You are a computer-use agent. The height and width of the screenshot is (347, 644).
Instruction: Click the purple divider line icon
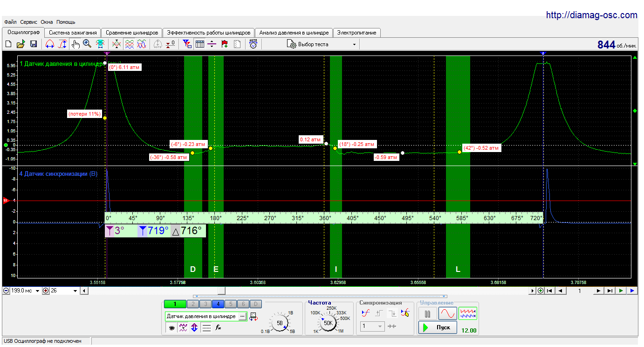(212, 44)
